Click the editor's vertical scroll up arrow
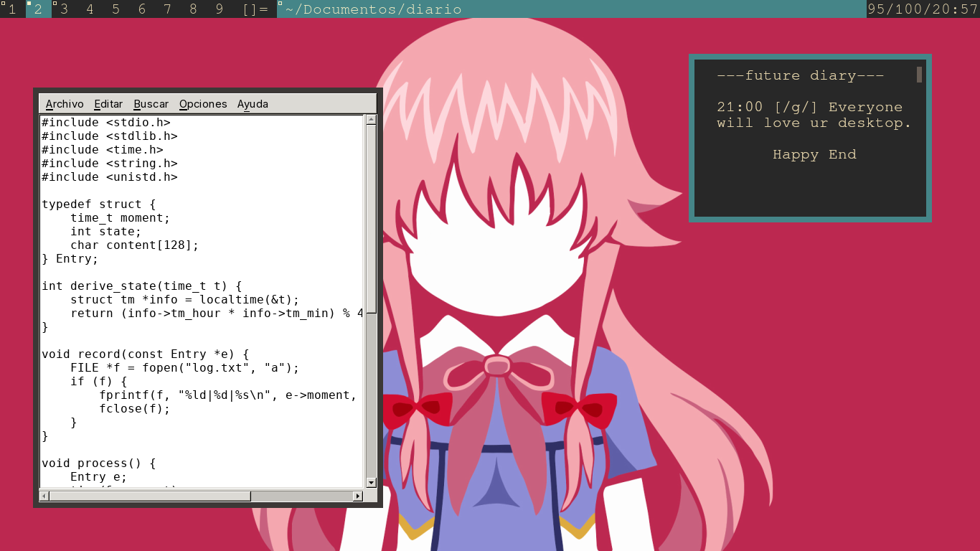The image size is (980, 551). (x=371, y=120)
